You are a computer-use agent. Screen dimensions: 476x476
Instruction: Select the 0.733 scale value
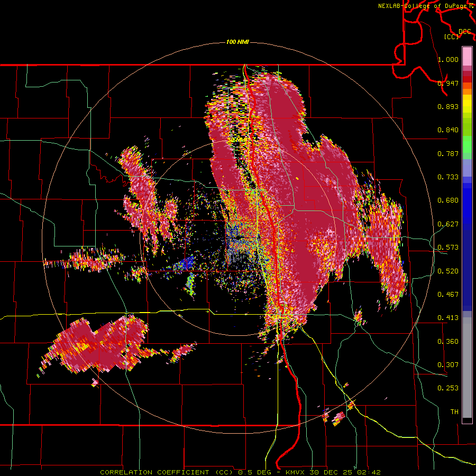pyautogui.click(x=448, y=177)
